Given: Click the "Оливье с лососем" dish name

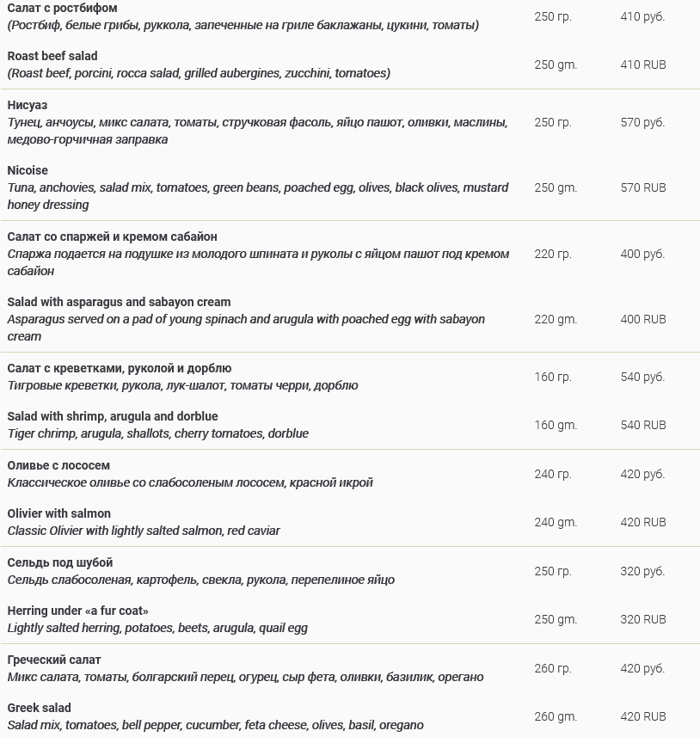Looking at the screenshot, I should 58,465.
